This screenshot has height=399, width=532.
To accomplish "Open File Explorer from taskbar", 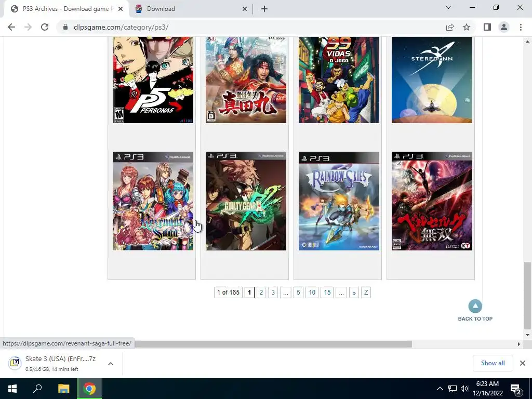I will tap(63, 389).
